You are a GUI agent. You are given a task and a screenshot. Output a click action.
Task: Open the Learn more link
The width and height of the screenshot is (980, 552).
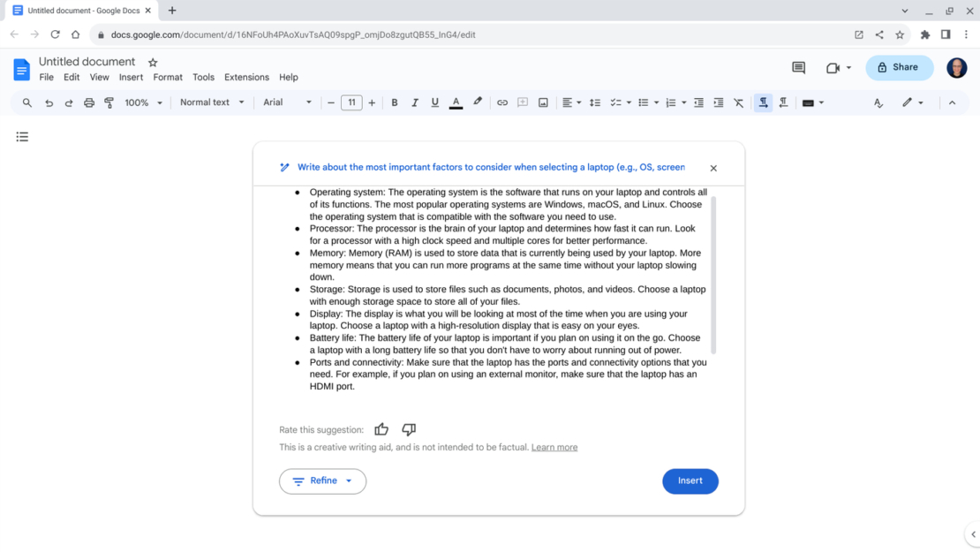tap(554, 447)
